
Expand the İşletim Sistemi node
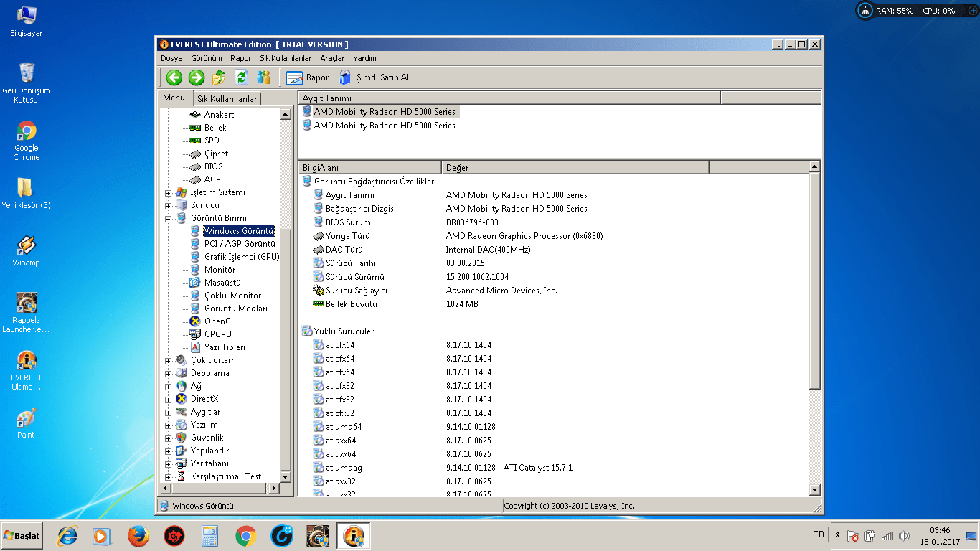[169, 192]
